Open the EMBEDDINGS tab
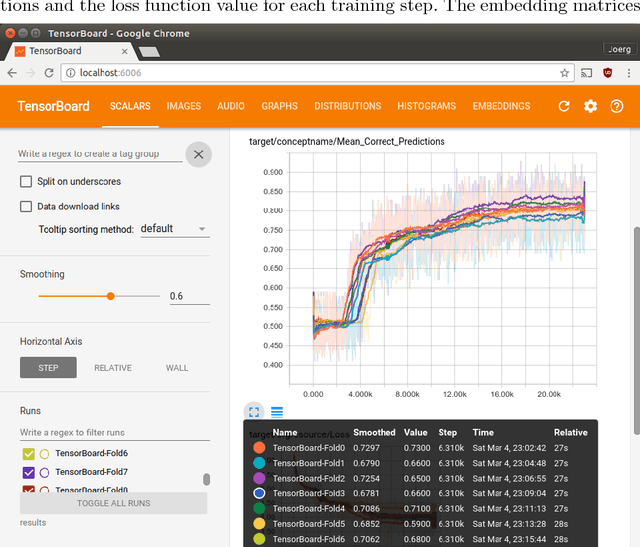Image resolution: width=640 pixels, height=547 pixels. click(x=501, y=106)
